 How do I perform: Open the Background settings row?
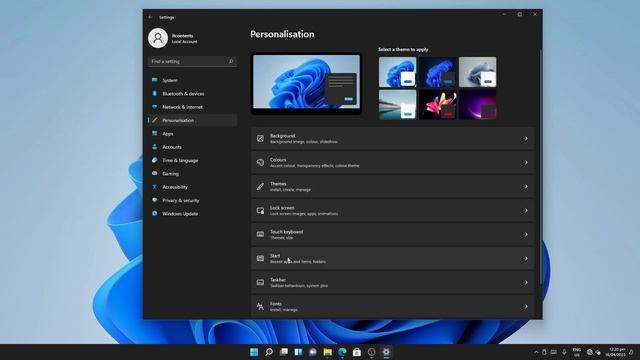(x=393, y=138)
